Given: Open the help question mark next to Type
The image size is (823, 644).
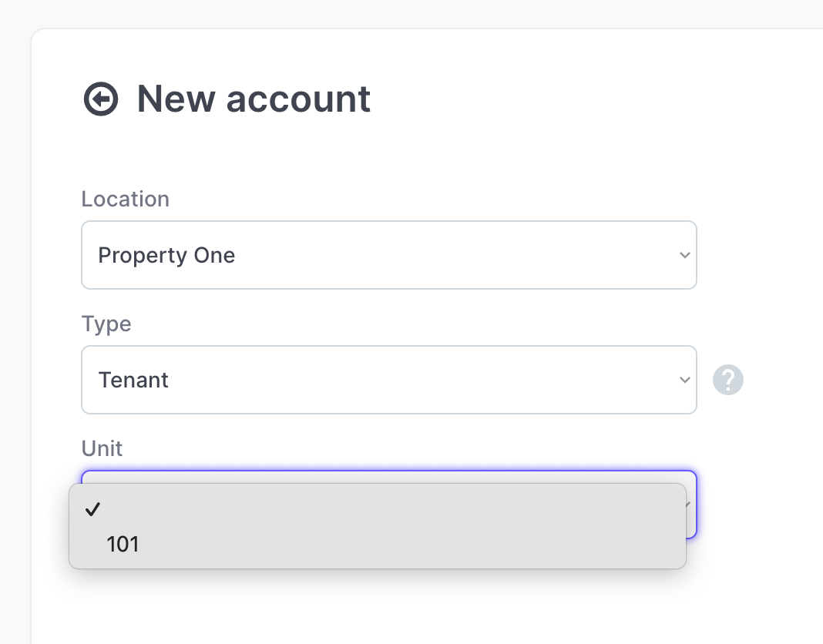Looking at the screenshot, I should [728, 380].
